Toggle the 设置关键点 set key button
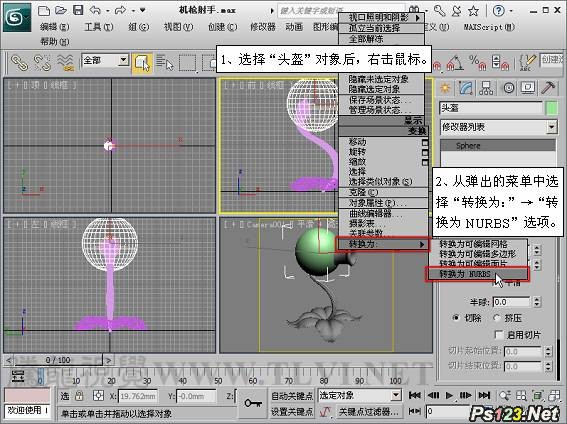 pos(292,411)
